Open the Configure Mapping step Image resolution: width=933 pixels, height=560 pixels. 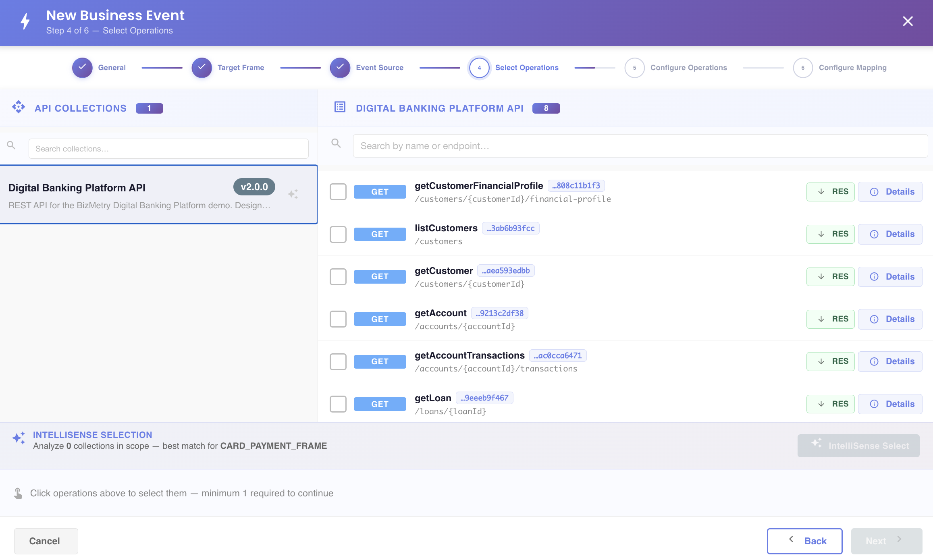pos(840,68)
